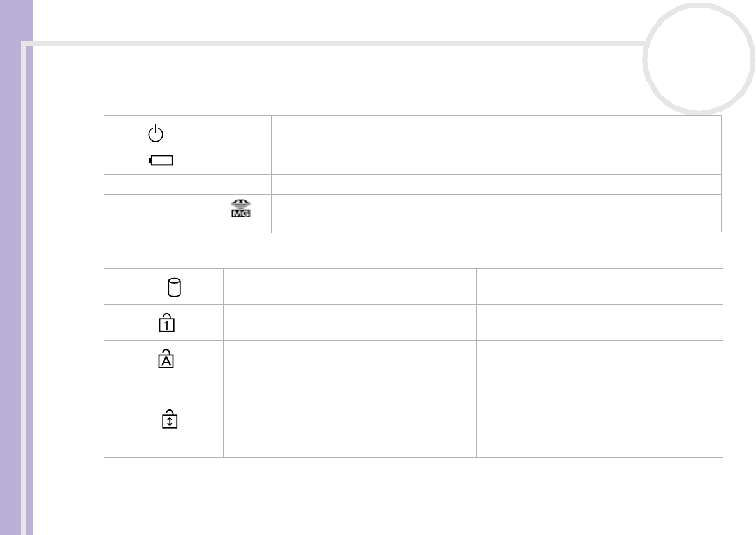The width and height of the screenshot is (756, 535).
Task: Click the middle cell in Scroll Lock row
Action: click(x=349, y=429)
